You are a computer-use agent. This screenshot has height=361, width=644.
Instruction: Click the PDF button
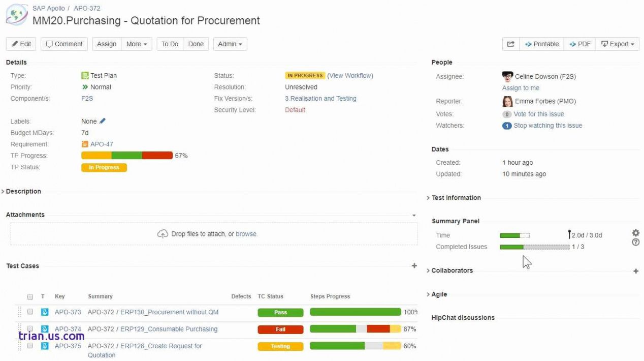coord(579,44)
